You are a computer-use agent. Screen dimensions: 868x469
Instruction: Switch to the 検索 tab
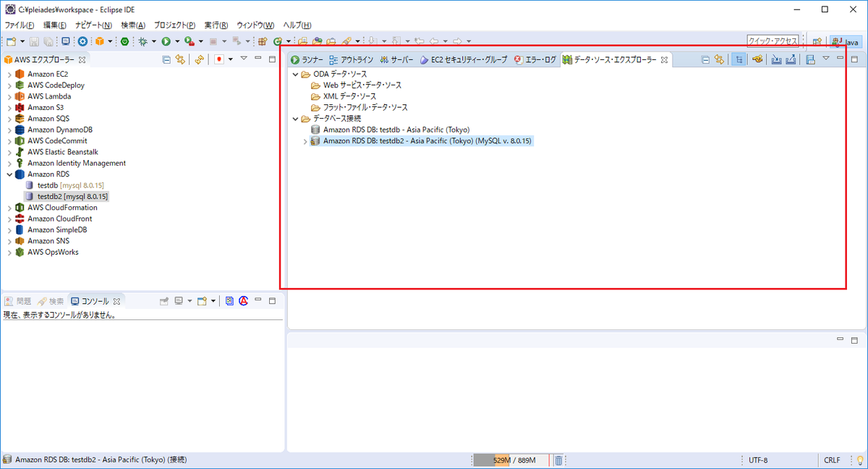pos(51,301)
